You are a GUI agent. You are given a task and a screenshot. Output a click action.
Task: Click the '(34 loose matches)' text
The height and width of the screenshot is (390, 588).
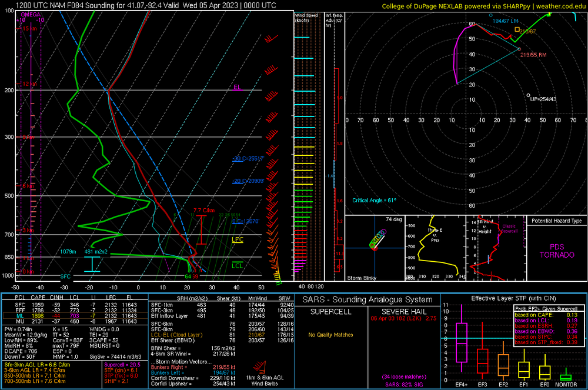[x=404, y=376]
